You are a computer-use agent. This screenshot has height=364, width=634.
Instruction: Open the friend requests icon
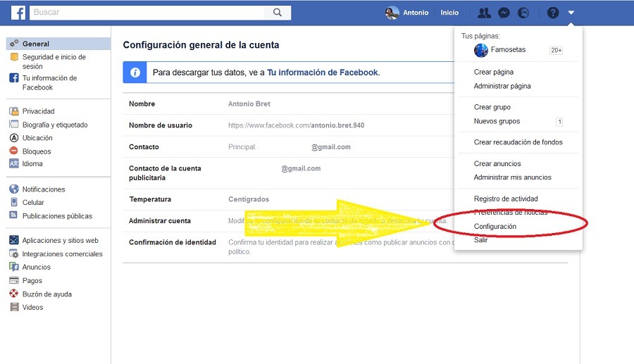click(x=484, y=13)
